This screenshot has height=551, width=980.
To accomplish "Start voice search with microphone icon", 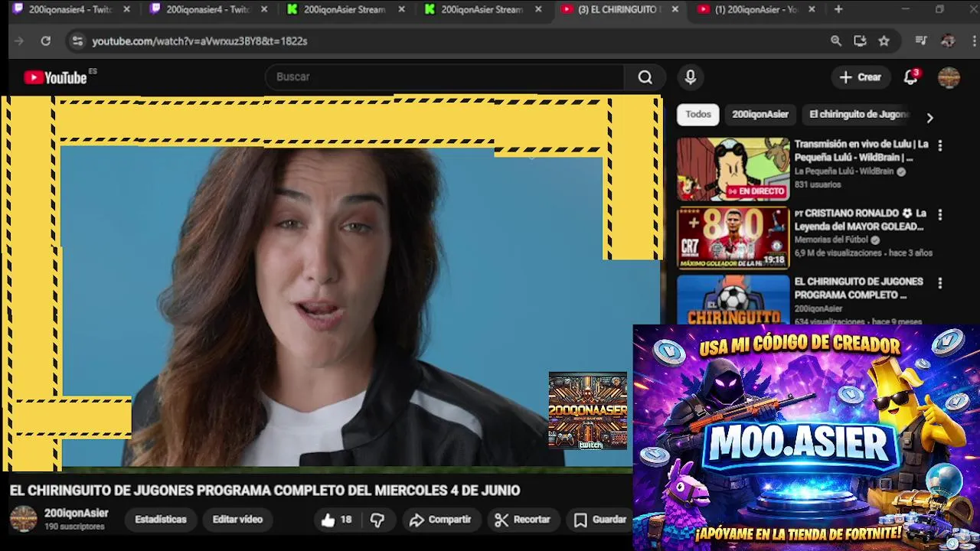I will 691,77.
